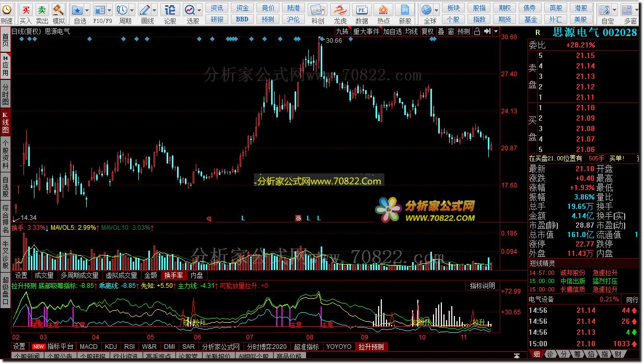644x364 pixels.
Task: Select the 自选股 side tab
Action: coord(5,187)
